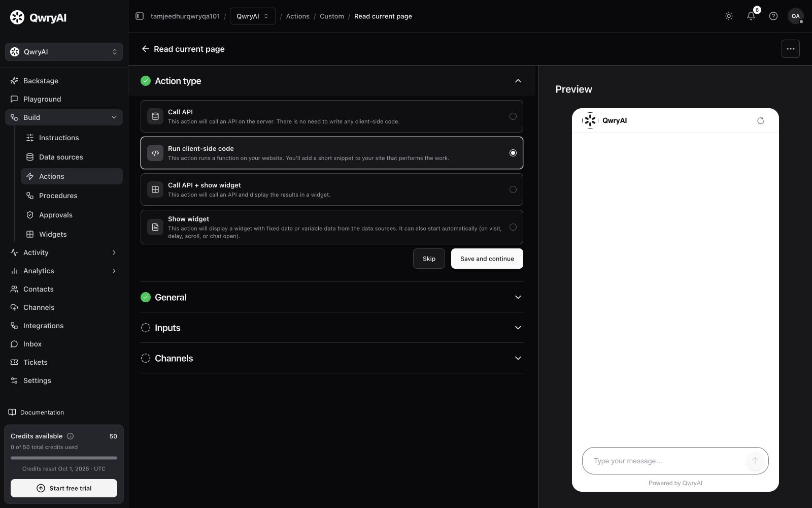Select the Run client-side code radio button
Screen dimensions: 812x508
(x=513, y=153)
